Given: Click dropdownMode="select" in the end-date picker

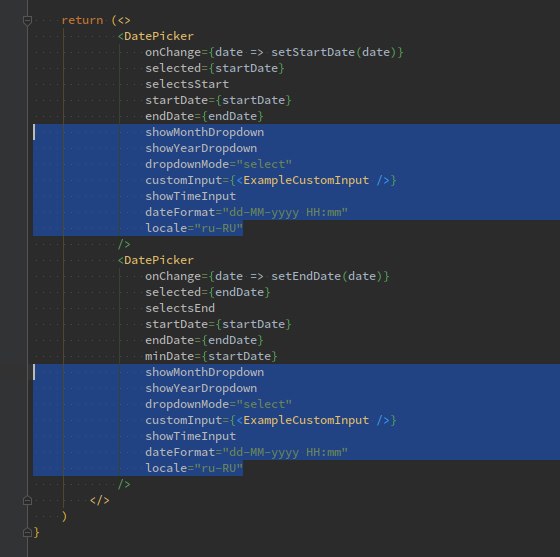Looking at the screenshot, I should [219, 404].
